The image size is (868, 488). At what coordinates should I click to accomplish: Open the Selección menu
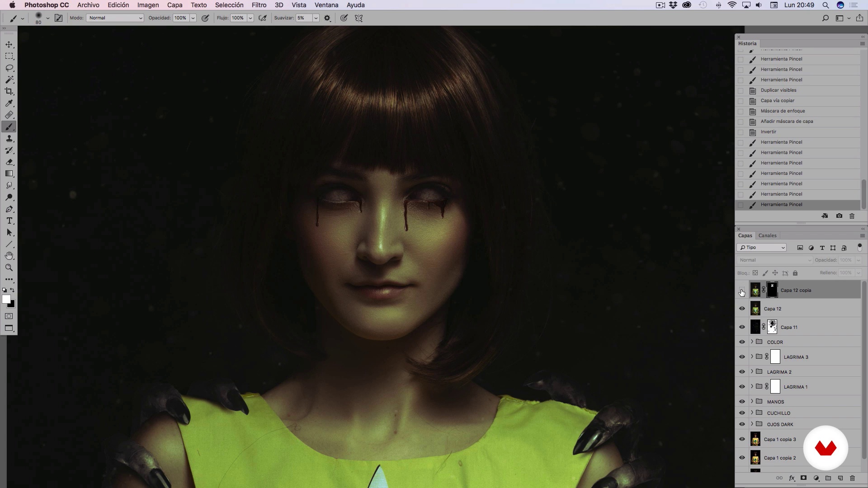coord(229,5)
